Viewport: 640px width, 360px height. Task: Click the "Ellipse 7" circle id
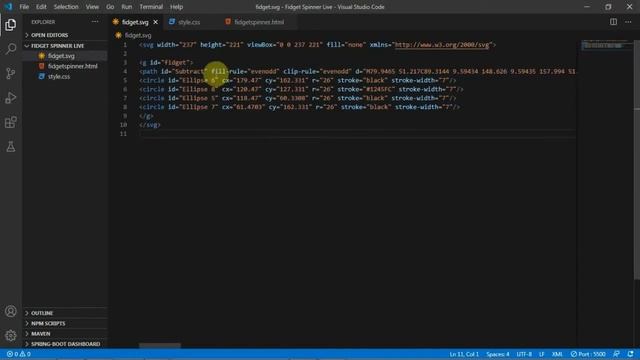(x=199, y=107)
